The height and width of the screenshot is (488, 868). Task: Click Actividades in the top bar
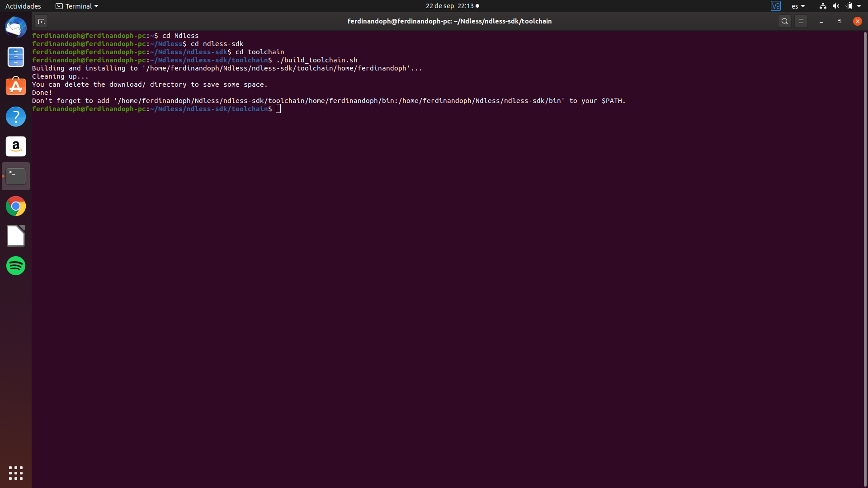click(x=23, y=6)
